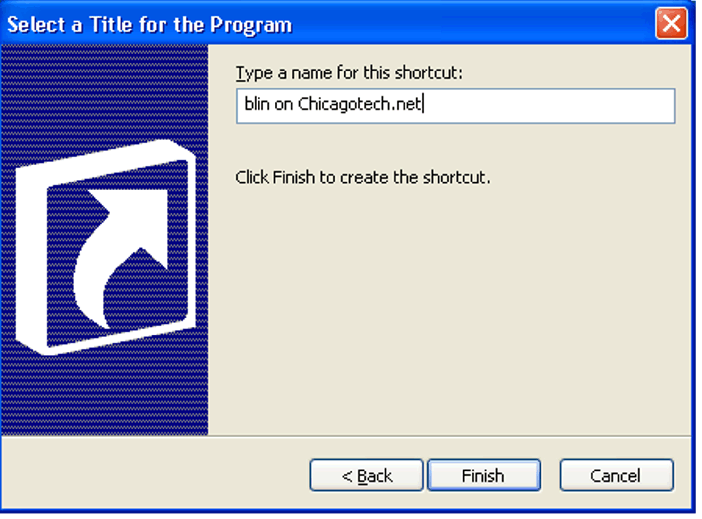702x519 pixels.
Task: Close the dialog with the red X
Action: (671, 23)
